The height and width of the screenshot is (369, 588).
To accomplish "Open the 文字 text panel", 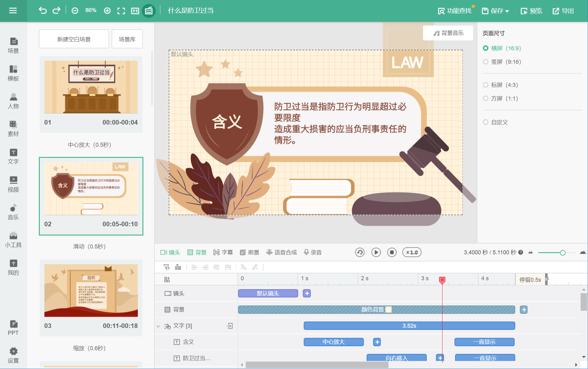I will point(13,156).
